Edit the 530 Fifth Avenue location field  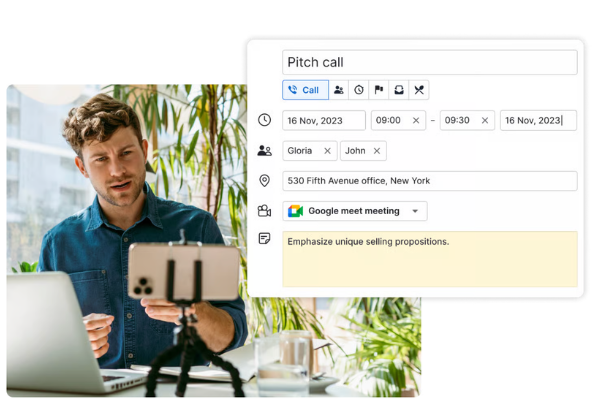(x=430, y=181)
